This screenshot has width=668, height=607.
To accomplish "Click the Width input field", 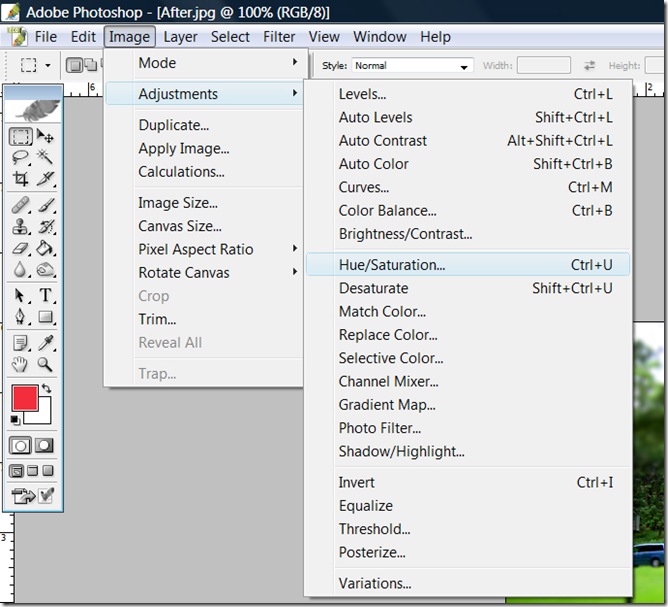I will pos(544,65).
